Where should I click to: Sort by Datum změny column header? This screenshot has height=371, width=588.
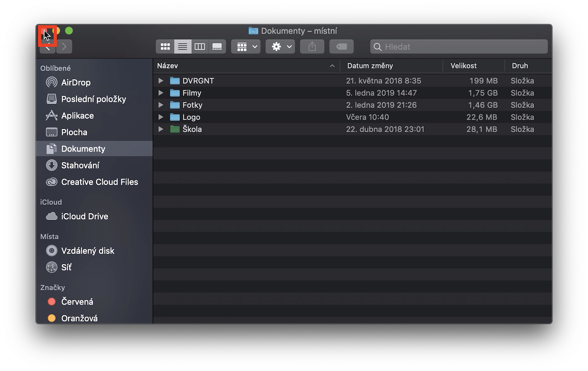(370, 66)
